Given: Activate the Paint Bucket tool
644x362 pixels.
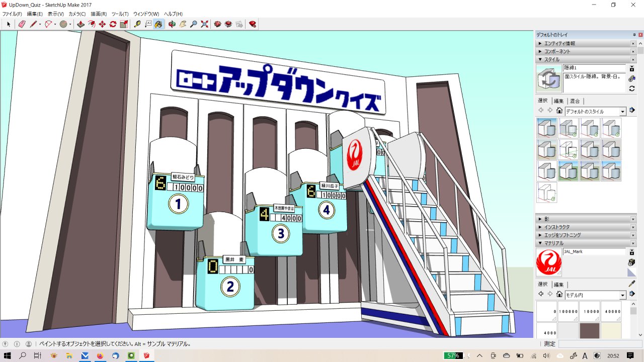Looking at the screenshot, I should [x=158, y=24].
